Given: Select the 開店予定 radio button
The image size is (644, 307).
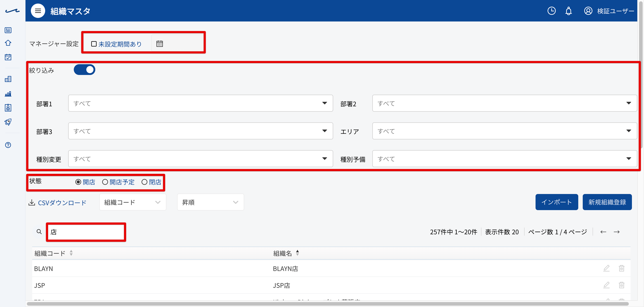Looking at the screenshot, I should [105, 182].
